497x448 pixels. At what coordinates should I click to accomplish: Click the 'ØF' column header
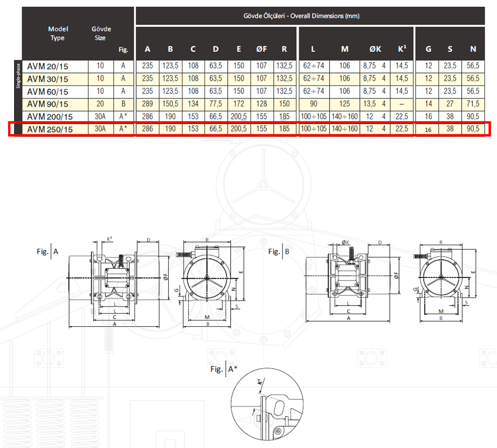[x=261, y=49]
